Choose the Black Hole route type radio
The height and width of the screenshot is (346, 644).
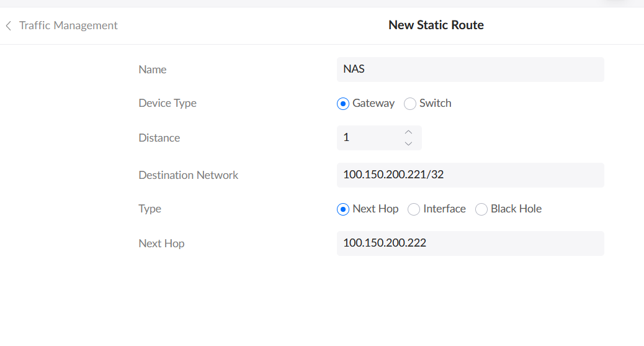pyautogui.click(x=481, y=209)
